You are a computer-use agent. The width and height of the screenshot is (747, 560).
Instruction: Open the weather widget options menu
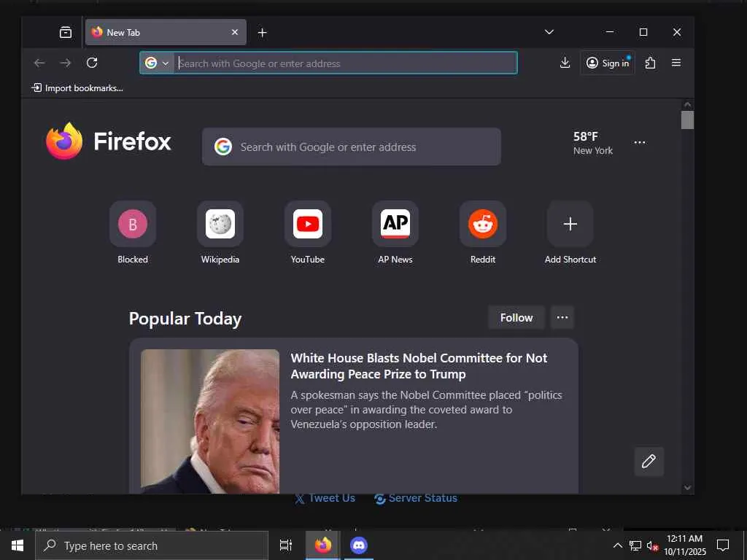tap(640, 142)
